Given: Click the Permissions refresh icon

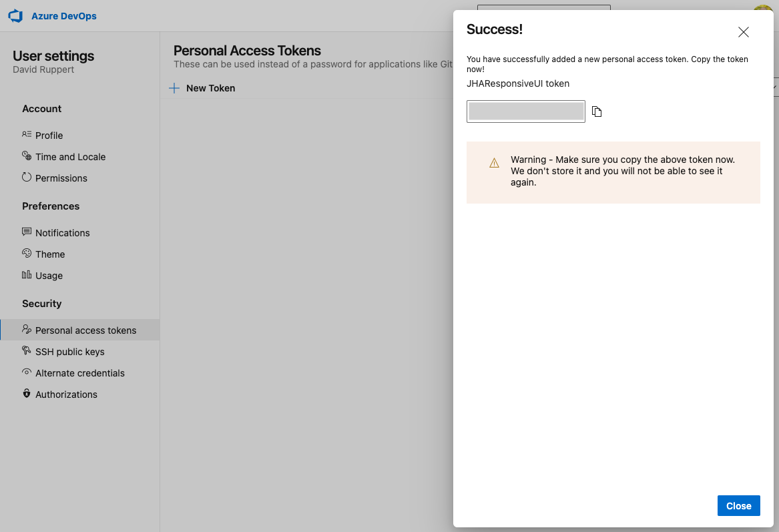Looking at the screenshot, I should [27, 178].
